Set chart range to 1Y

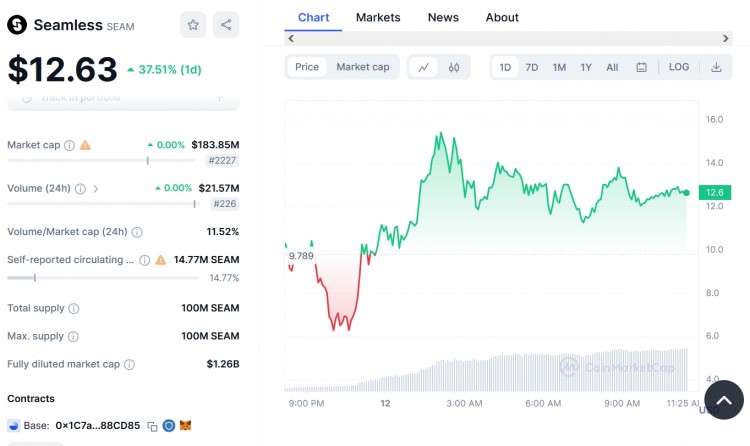tap(586, 67)
